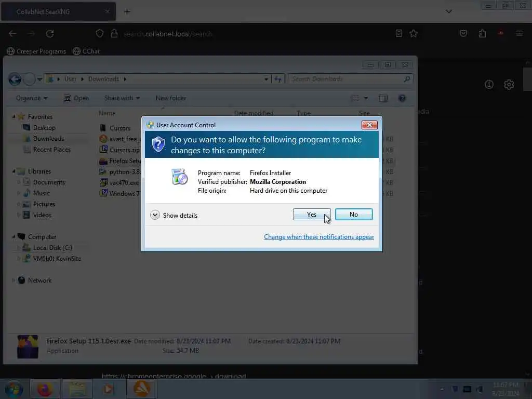
Task: Select Downloads in Explorer Favorites
Action: point(48,138)
